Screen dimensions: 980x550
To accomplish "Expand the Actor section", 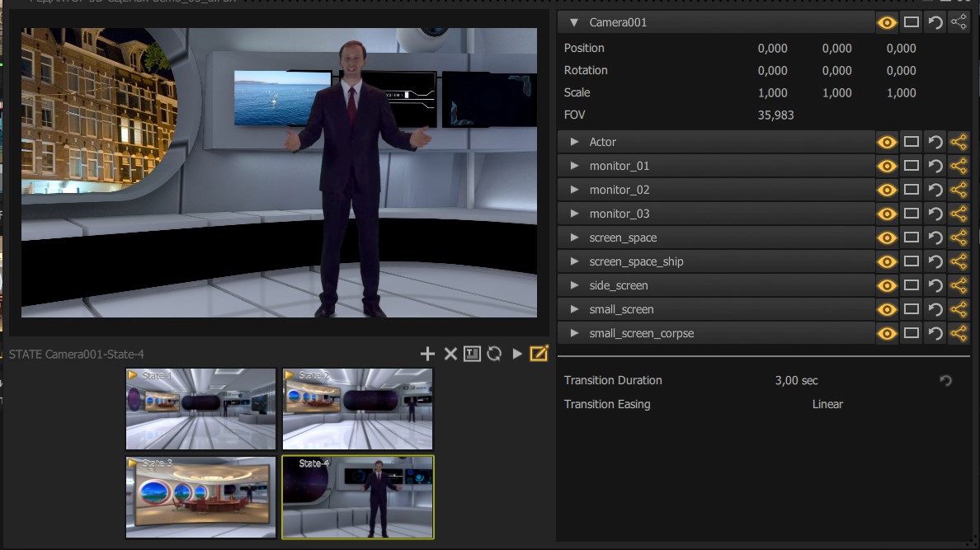I will click(574, 142).
